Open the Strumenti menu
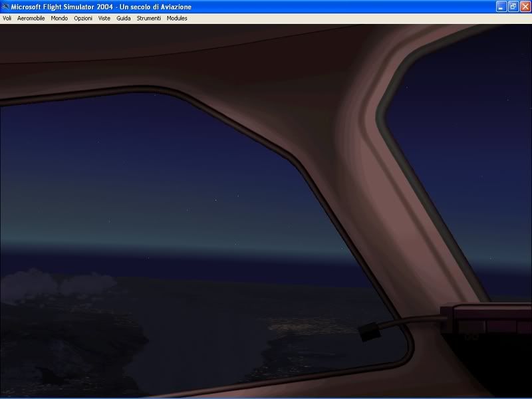532x399 pixels. click(148, 19)
